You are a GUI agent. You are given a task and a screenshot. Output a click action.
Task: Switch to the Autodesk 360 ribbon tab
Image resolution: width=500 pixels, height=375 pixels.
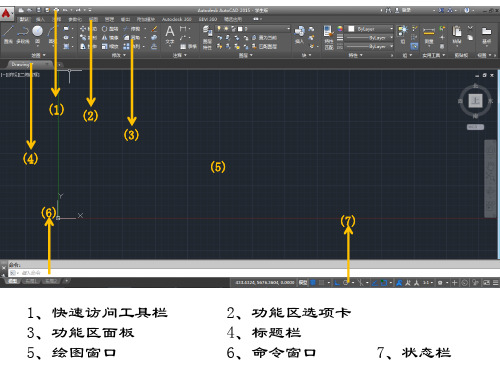(177, 19)
